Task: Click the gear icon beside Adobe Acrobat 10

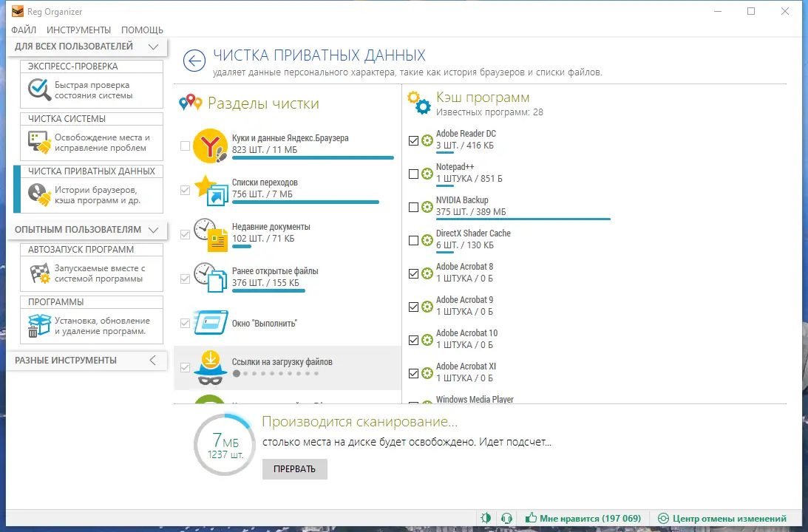Action: (x=427, y=340)
